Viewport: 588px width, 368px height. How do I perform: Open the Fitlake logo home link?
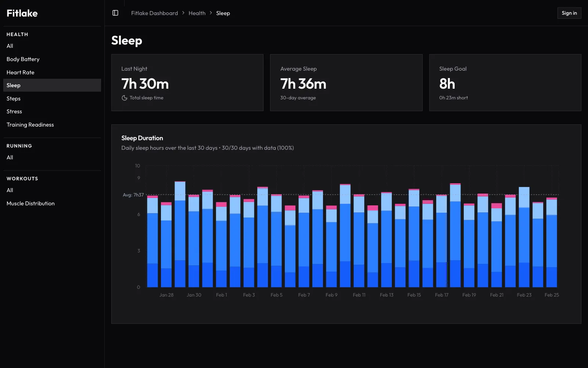pos(22,13)
